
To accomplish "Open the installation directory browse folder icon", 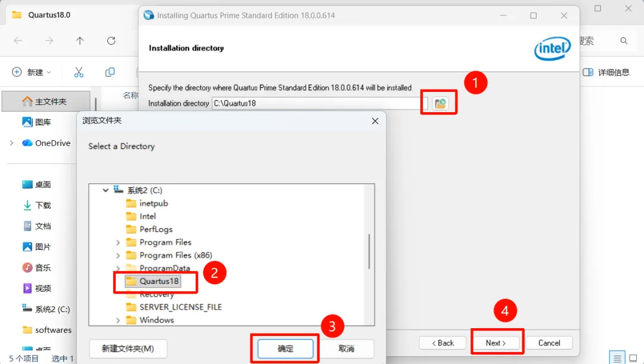I will click(x=440, y=103).
